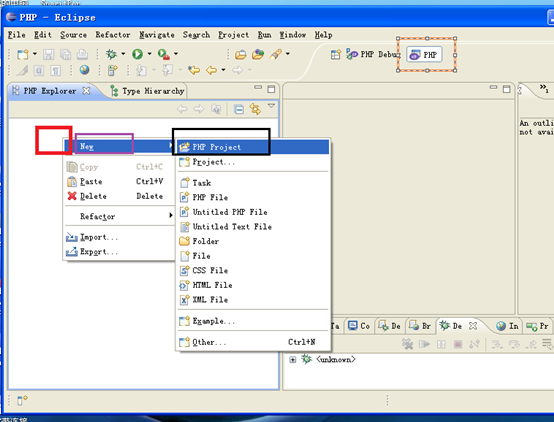The width and height of the screenshot is (554, 422).
Task: Choose Example... in the New submenu
Action: [253, 321]
